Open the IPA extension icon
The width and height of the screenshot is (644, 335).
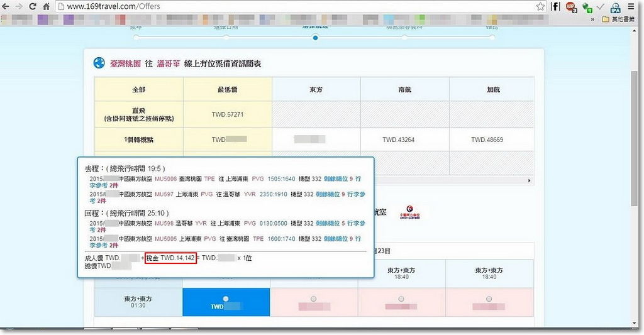click(615, 8)
